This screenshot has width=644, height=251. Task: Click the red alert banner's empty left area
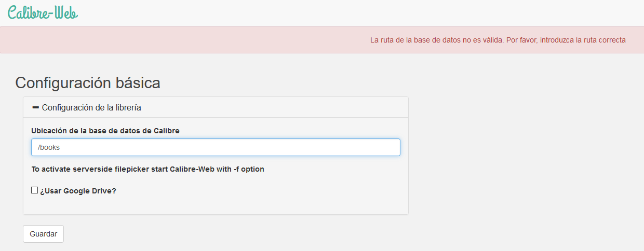coord(156,40)
